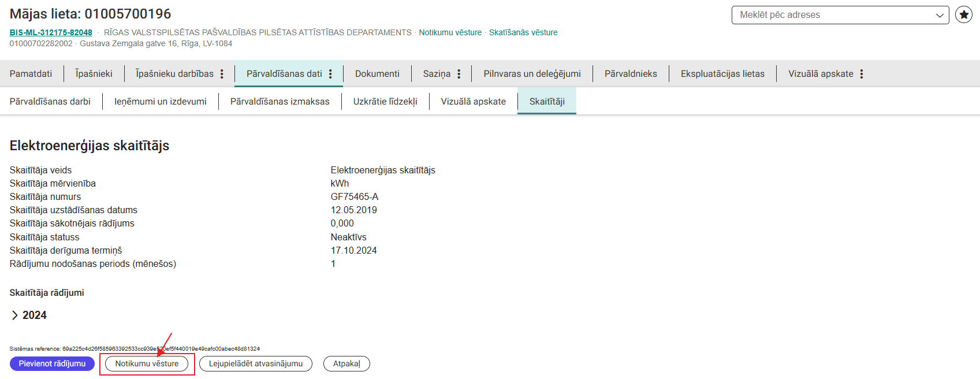The height and width of the screenshot is (379, 980).
Task: Open Vizuālā apskate three-dot menu in top bar
Action: [x=862, y=74]
